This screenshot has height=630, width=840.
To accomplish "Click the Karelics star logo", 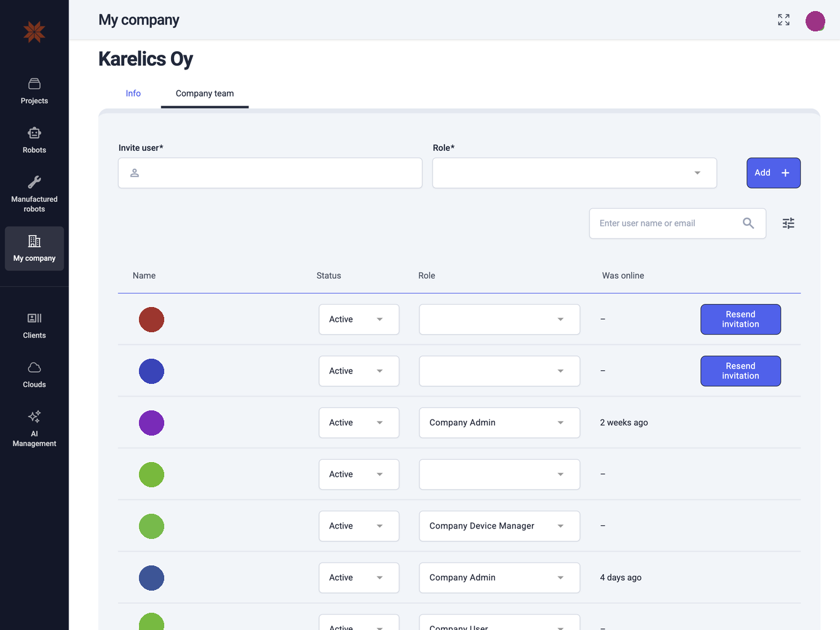I will [34, 31].
